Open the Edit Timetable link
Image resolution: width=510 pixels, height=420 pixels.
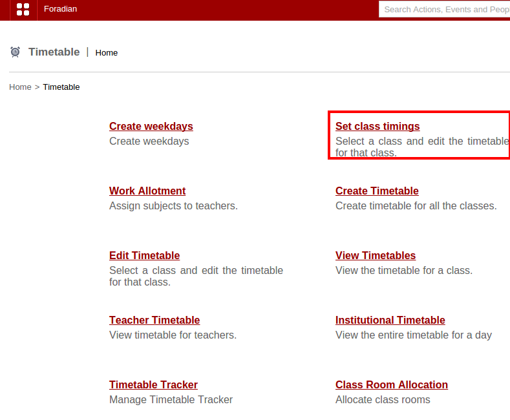point(144,255)
